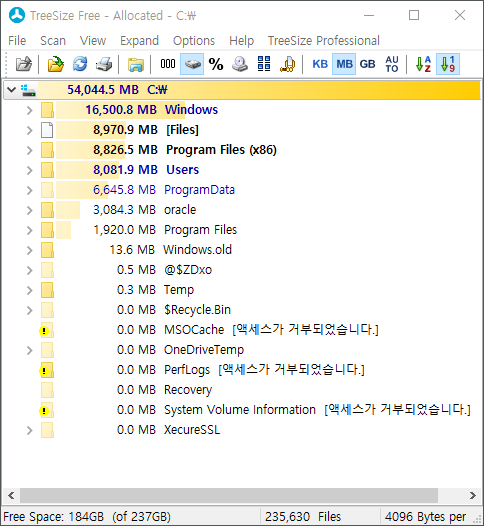Open the Expand menu
Image resolution: width=484 pixels, height=526 pixels.
(140, 41)
